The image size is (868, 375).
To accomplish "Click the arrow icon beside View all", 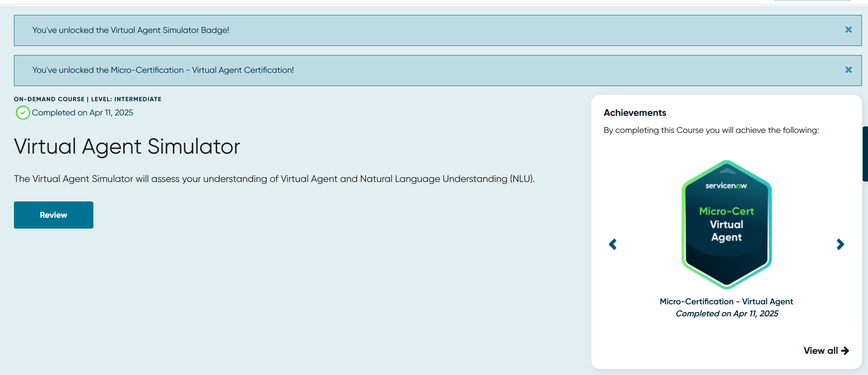I will [x=845, y=351].
